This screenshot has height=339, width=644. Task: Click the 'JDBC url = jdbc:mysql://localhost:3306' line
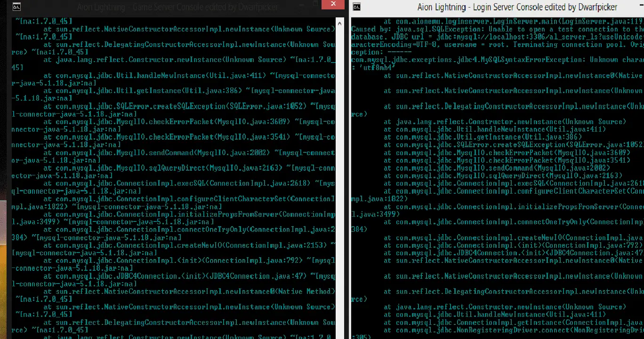[x=497, y=37]
